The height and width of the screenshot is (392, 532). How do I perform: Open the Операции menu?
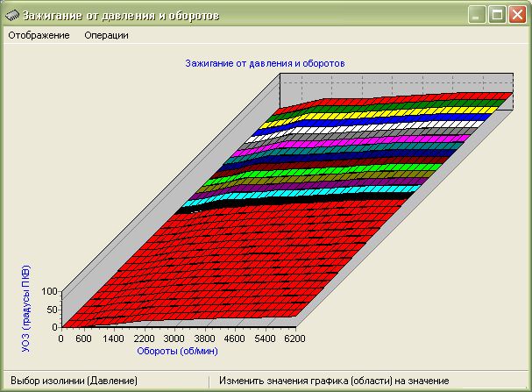106,36
